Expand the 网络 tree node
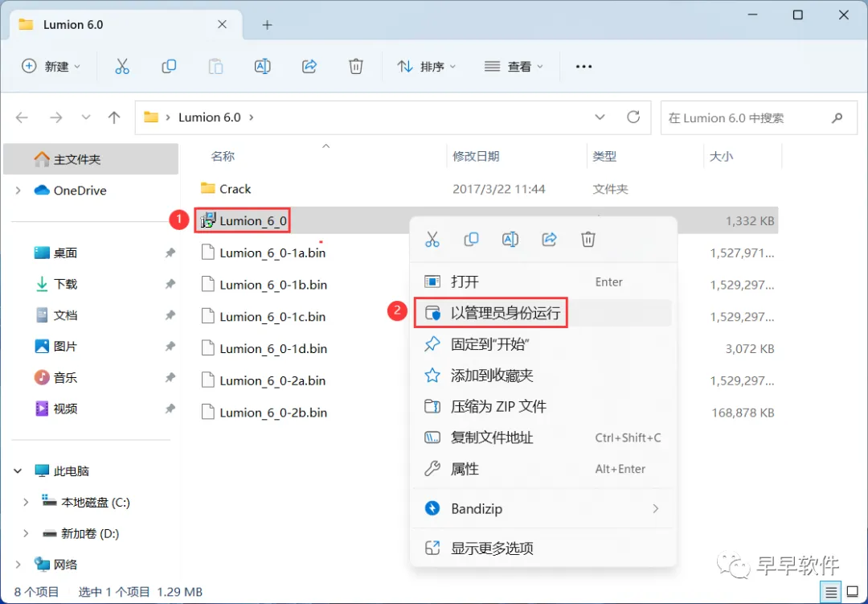Screen dimensions: 868x604 click(x=18, y=565)
